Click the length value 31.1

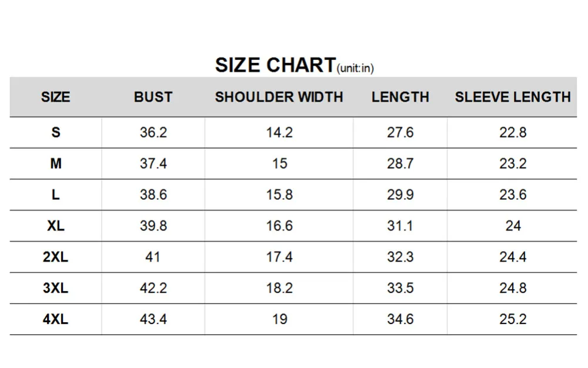click(x=400, y=226)
